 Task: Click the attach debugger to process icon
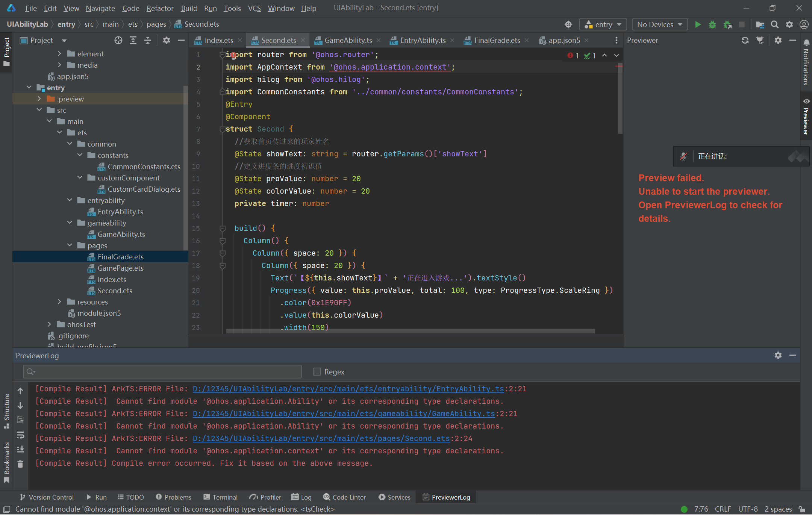tap(727, 24)
